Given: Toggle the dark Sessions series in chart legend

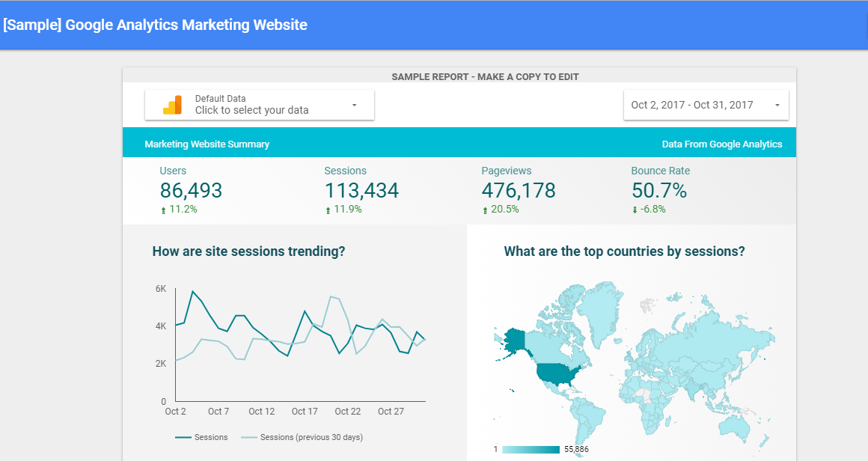Looking at the screenshot, I should pos(201,437).
